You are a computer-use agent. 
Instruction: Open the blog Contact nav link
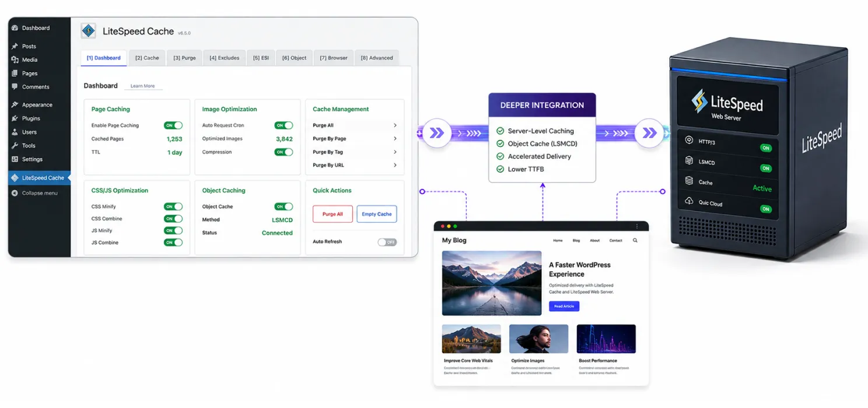click(x=616, y=240)
